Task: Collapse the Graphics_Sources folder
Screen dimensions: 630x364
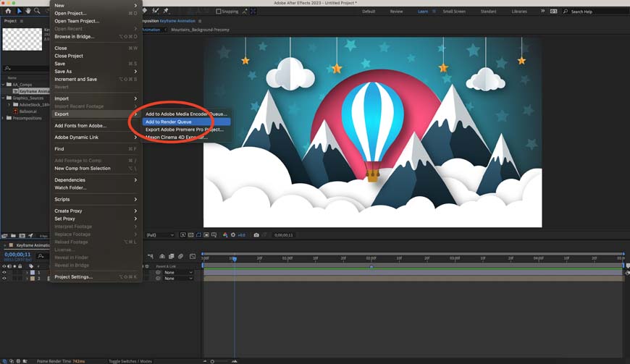Action: [3, 98]
